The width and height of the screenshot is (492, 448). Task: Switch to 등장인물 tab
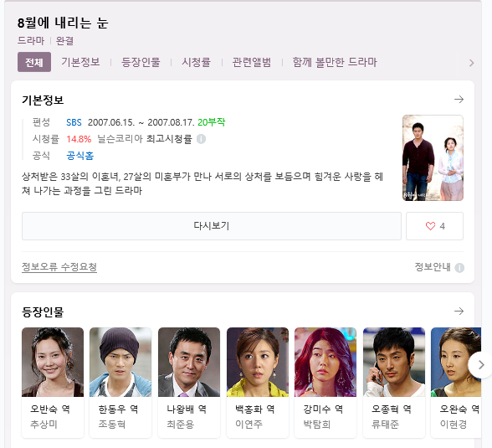pyautogui.click(x=141, y=62)
